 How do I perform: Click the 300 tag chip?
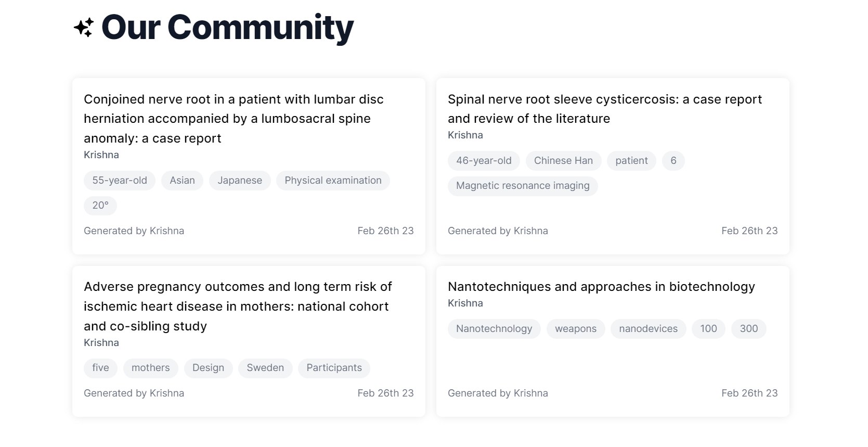click(x=748, y=329)
